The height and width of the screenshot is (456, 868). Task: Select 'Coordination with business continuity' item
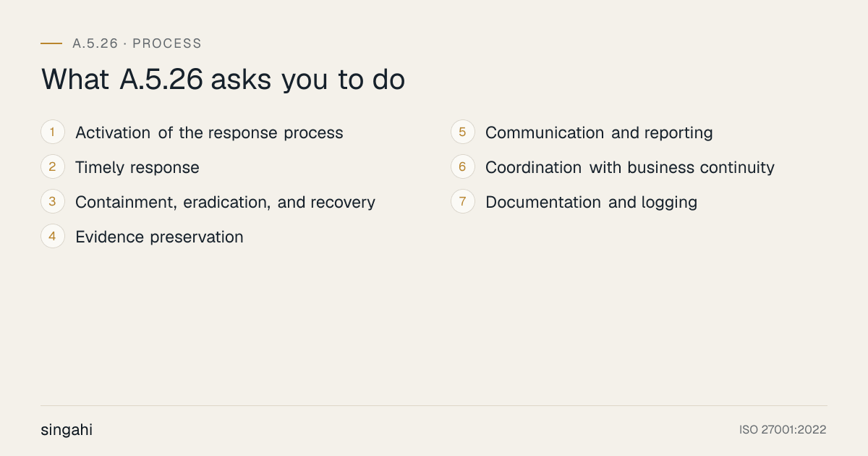coord(630,168)
